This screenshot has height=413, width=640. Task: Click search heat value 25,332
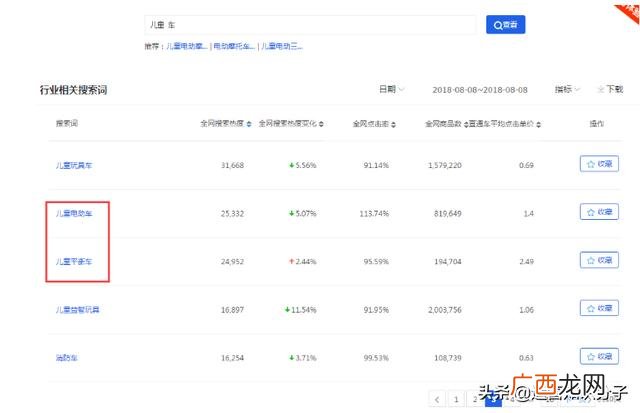point(232,213)
